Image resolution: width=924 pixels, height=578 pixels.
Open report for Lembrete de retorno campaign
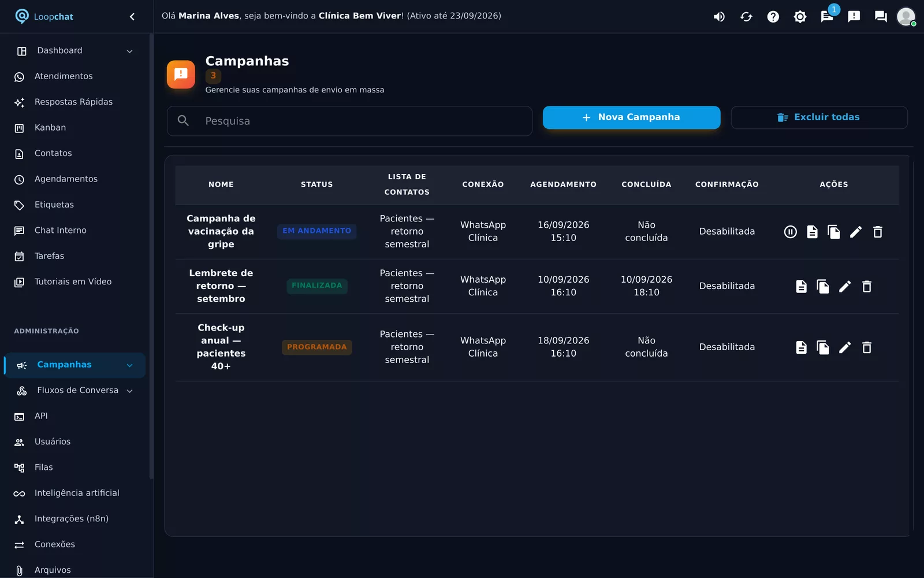click(x=801, y=286)
